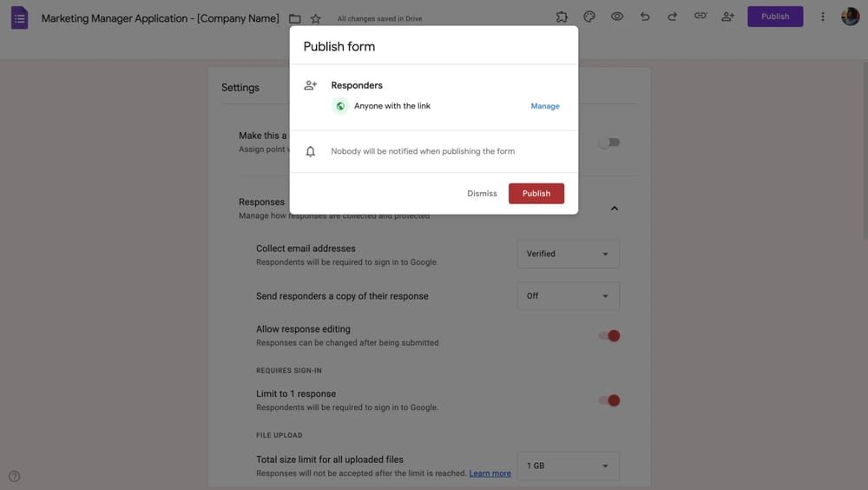Click 'Allow response editing' label

303,329
